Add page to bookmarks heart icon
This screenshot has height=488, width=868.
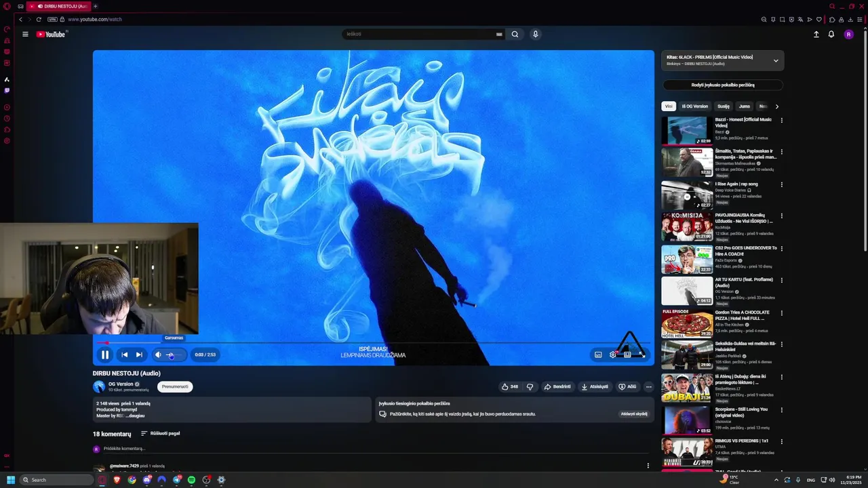tap(818, 19)
